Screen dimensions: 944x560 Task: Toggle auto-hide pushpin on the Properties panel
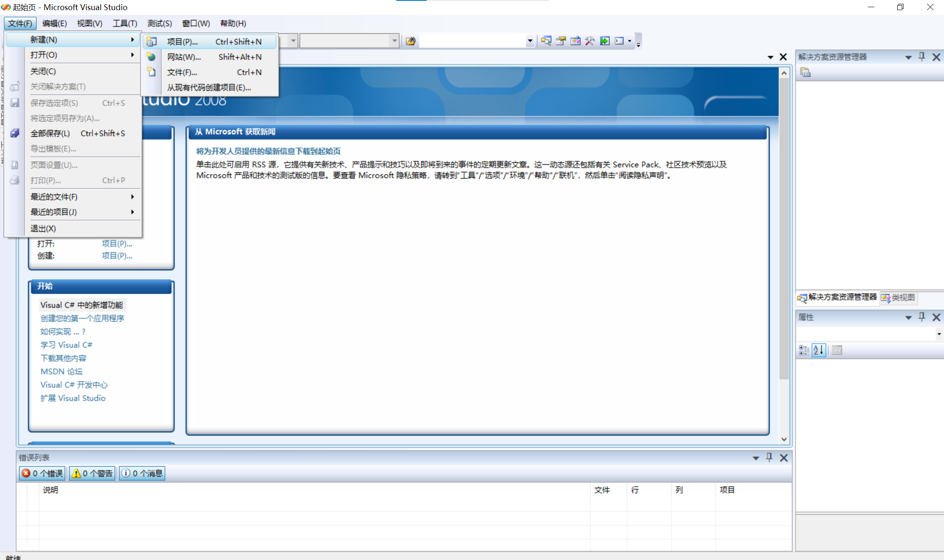pos(922,317)
